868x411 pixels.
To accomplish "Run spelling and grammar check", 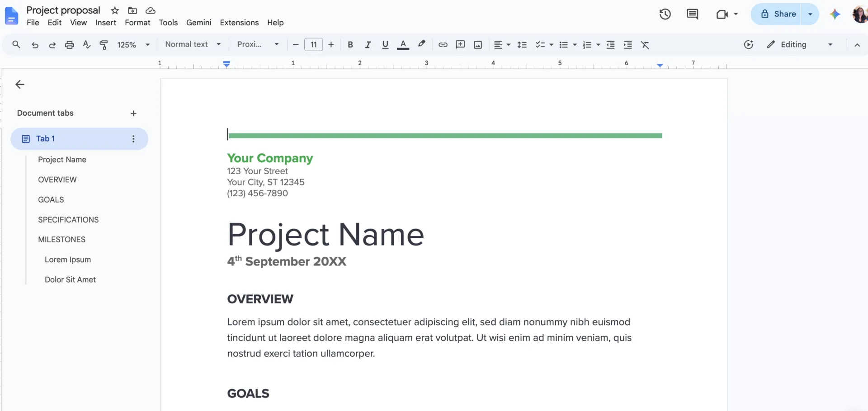I will click(87, 44).
